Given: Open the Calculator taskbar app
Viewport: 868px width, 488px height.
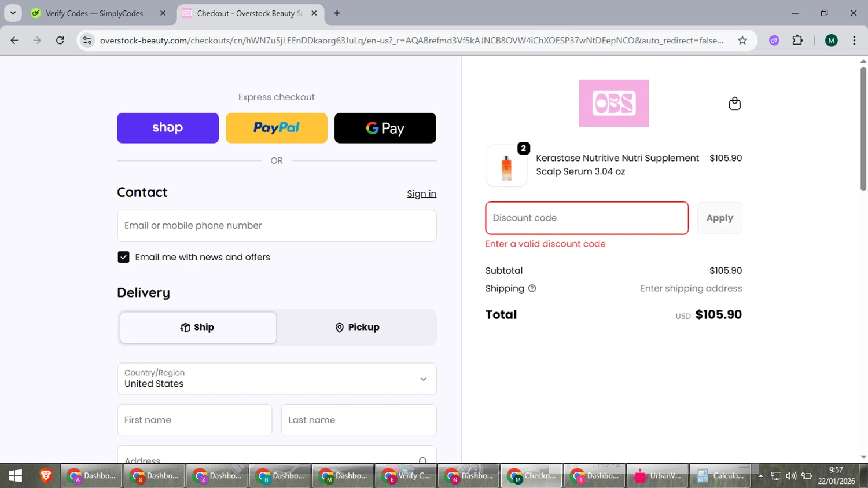Looking at the screenshot, I should (720, 476).
